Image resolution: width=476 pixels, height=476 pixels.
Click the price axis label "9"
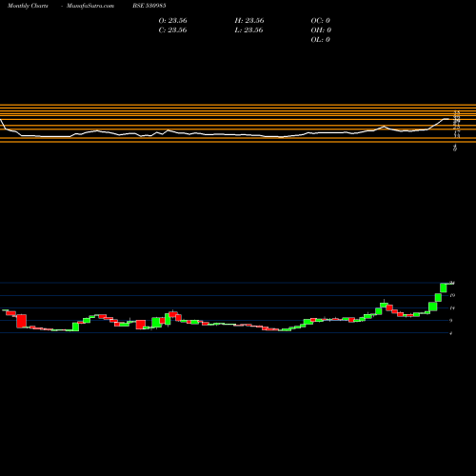click(x=451, y=321)
